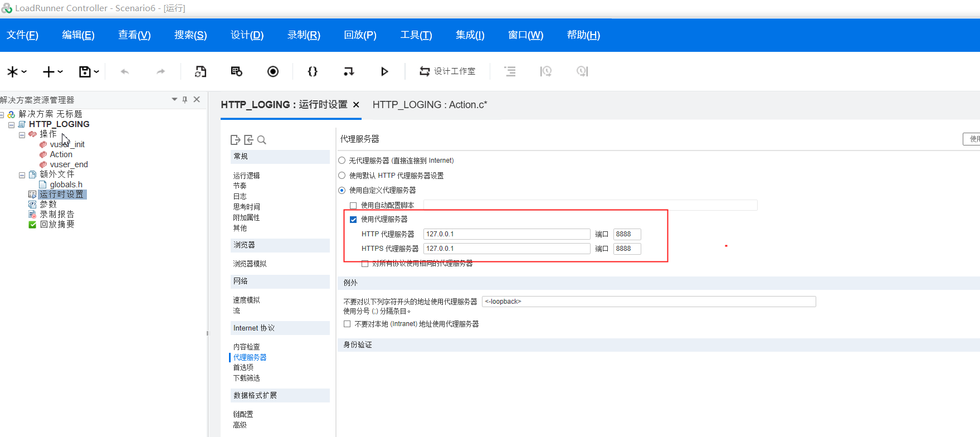980x437 pixels.
Task: Open the save icon dropdown arrow
Action: click(x=96, y=72)
